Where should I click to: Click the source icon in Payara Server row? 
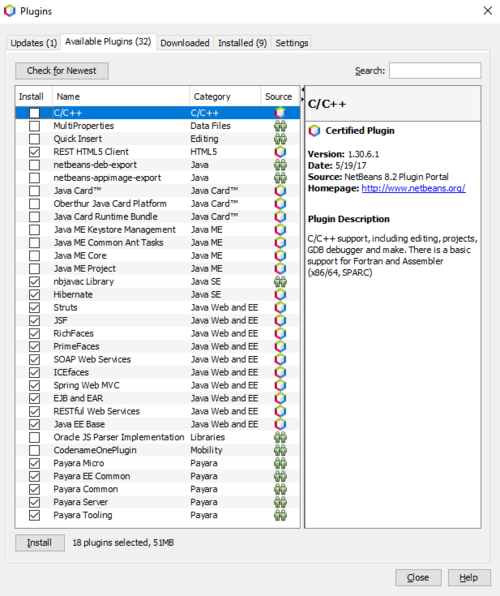pyautogui.click(x=280, y=502)
